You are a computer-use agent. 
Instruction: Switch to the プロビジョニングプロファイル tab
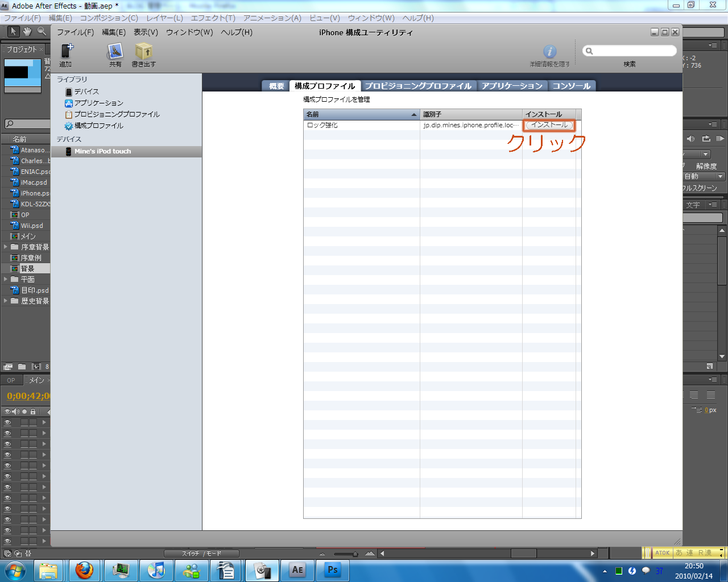click(x=418, y=86)
